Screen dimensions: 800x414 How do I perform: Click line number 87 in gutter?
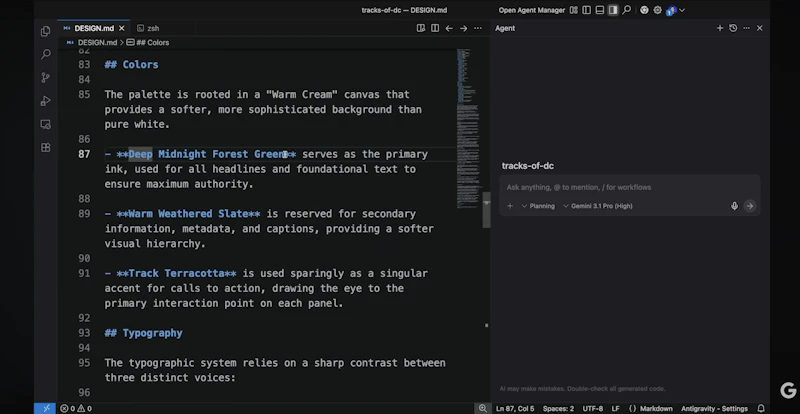click(84, 154)
